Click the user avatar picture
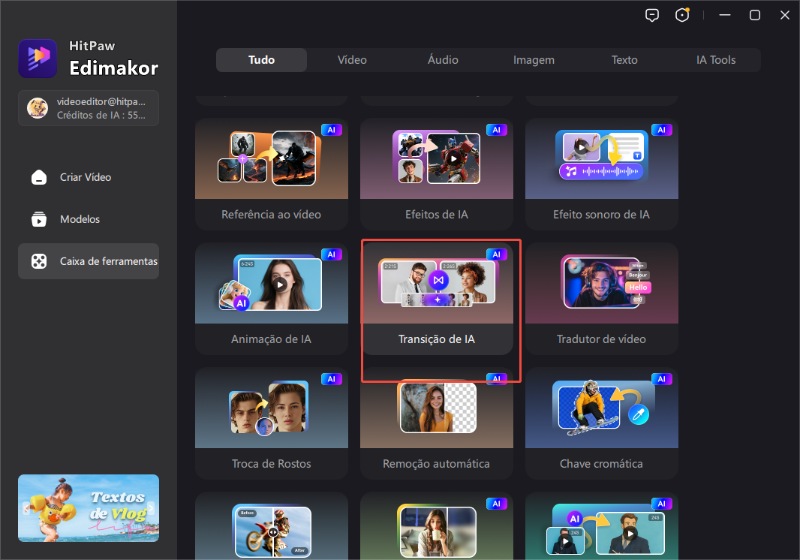The image size is (800, 560). pyautogui.click(x=37, y=108)
